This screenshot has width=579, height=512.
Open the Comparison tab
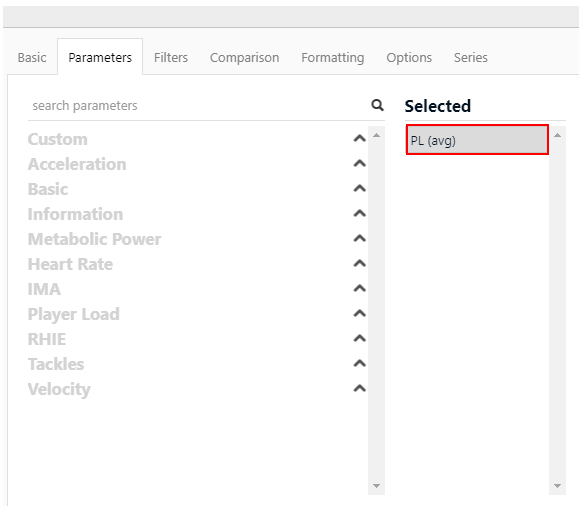[244, 58]
